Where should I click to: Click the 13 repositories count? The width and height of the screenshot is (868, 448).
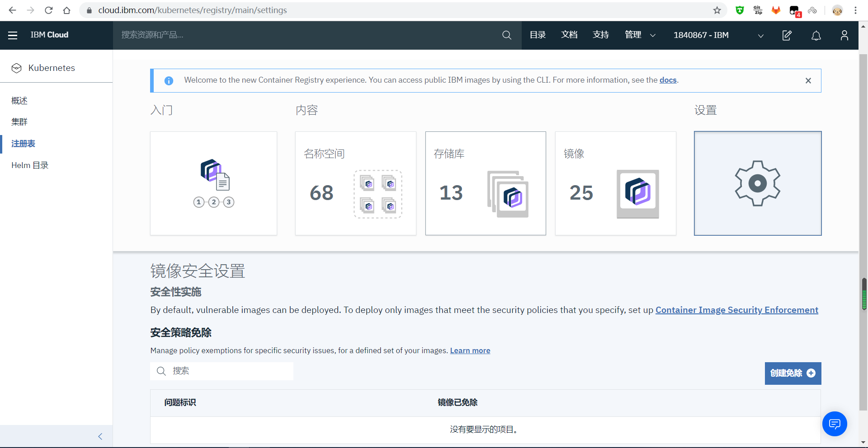[x=451, y=193]
